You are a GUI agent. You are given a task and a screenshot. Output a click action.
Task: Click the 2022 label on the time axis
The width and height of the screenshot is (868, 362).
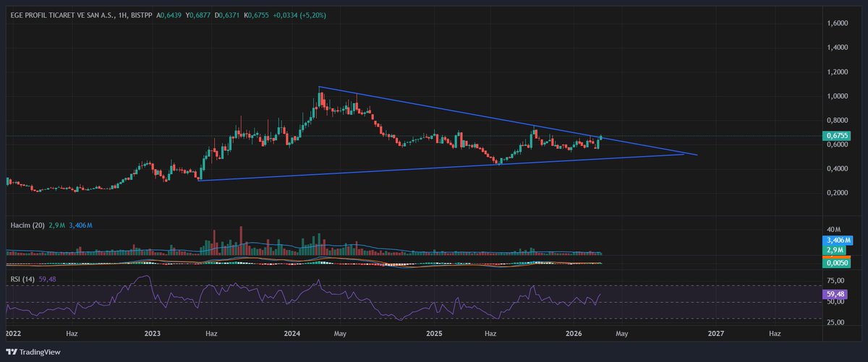(14, 335)
